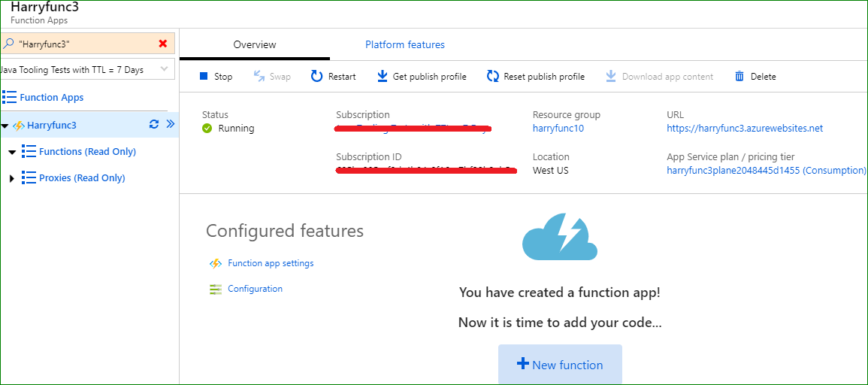The width and height of the screenshot is (868, 385).
Task: Click the Configuration sliders icon
Action: click(216, 290)
